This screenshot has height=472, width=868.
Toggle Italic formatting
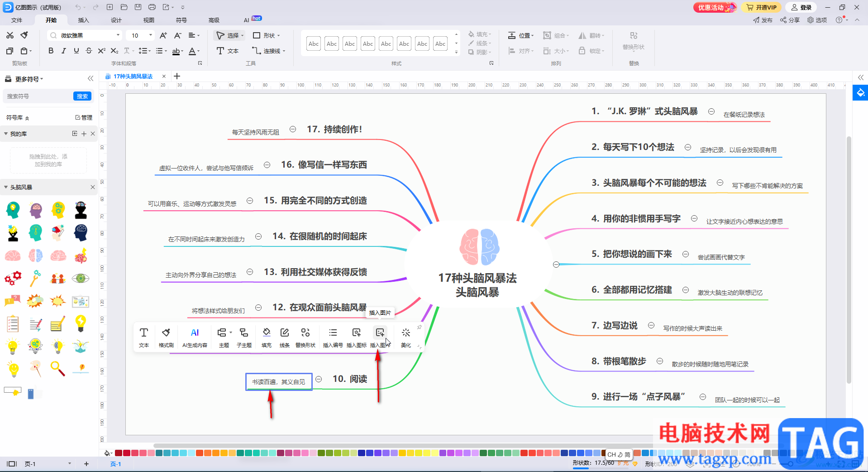tap(63, 51)
